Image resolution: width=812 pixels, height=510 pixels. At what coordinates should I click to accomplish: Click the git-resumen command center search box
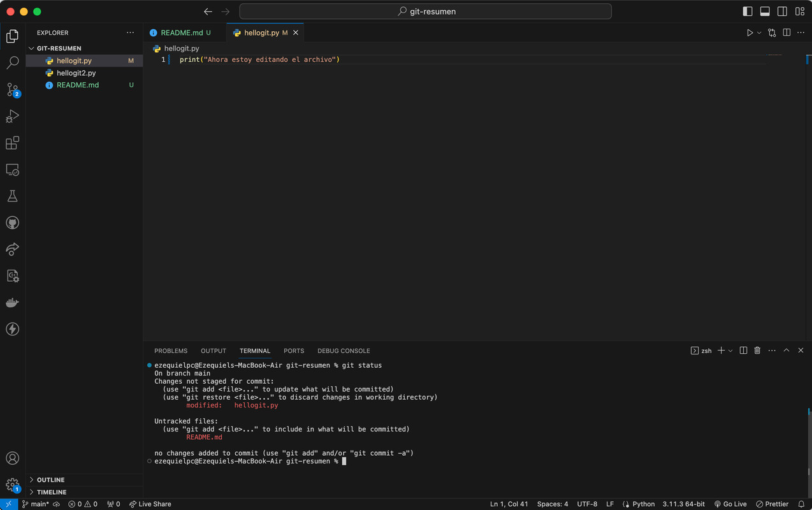pyautogui.click(x=425, y=11)
